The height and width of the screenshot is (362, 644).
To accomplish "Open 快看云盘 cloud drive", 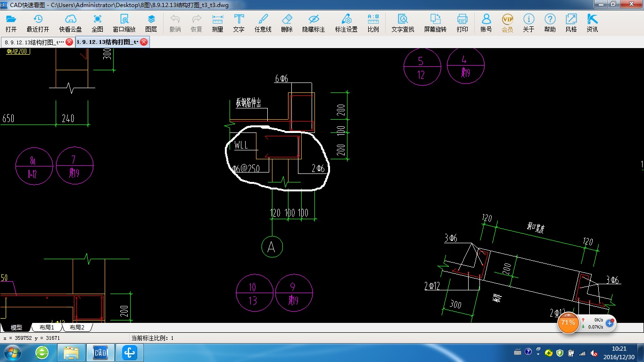I will coord(70,23).
